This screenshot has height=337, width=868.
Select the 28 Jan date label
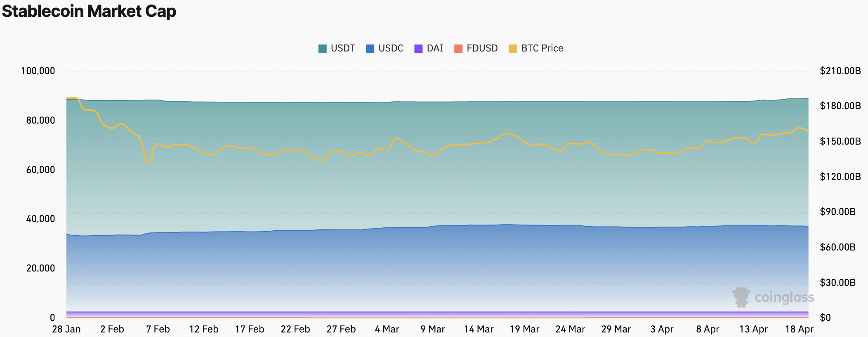66,329
